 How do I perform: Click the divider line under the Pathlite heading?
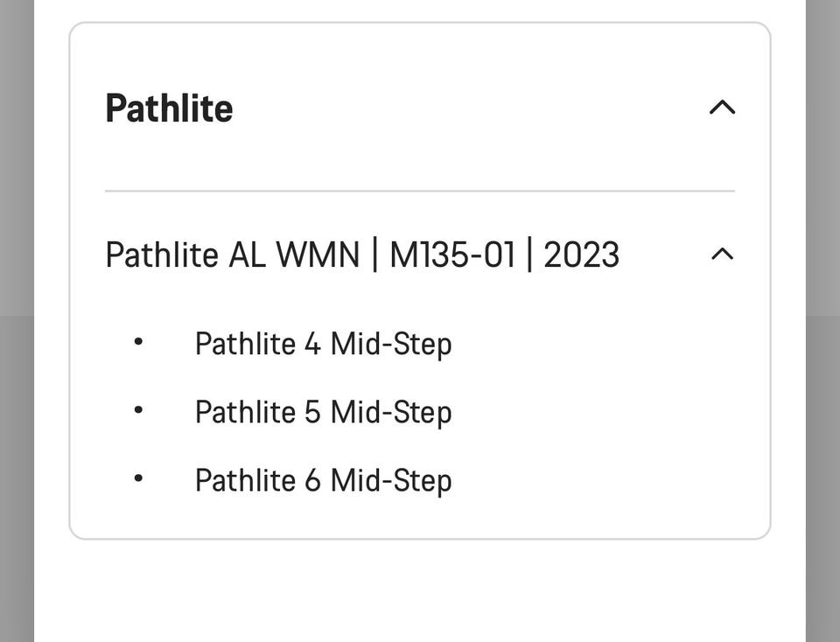(420, 191)
